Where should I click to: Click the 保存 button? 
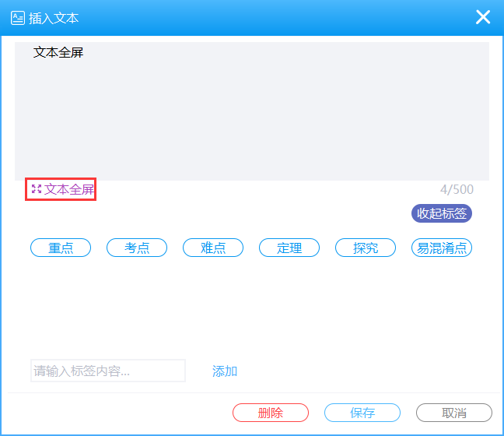coord(362,413)
